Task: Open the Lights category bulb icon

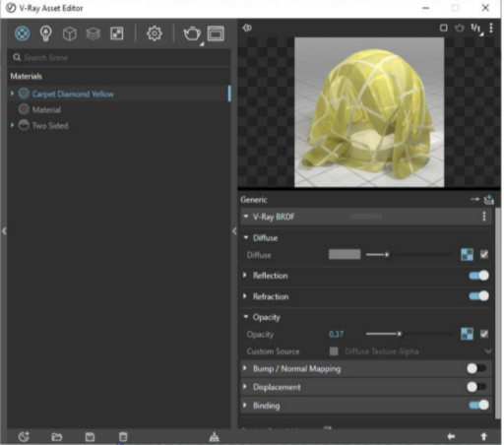Action: click(45, 33)
